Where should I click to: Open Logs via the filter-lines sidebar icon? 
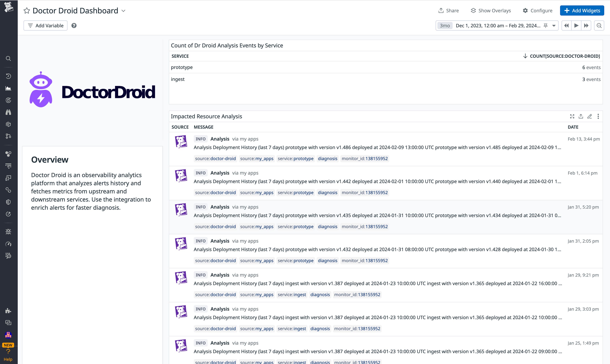9,166
